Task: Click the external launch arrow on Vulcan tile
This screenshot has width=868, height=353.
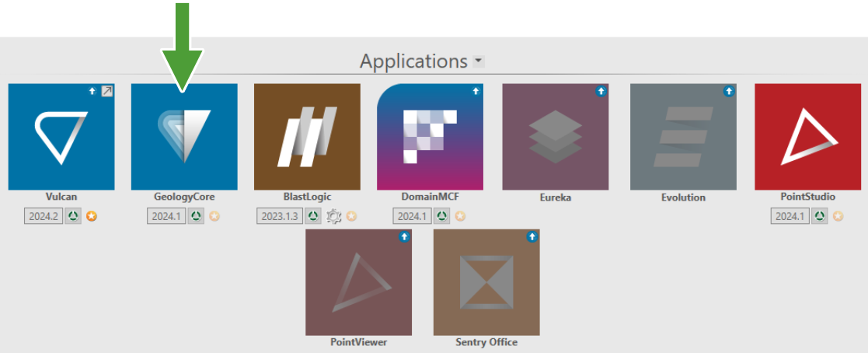Action: pyautogui.click(x=106, y=91)
